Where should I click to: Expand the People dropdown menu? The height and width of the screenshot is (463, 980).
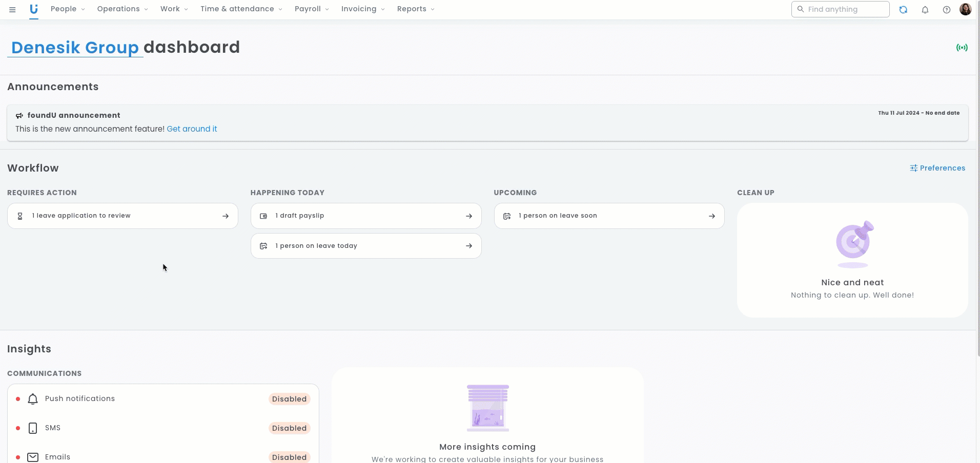tap(68, 9)
